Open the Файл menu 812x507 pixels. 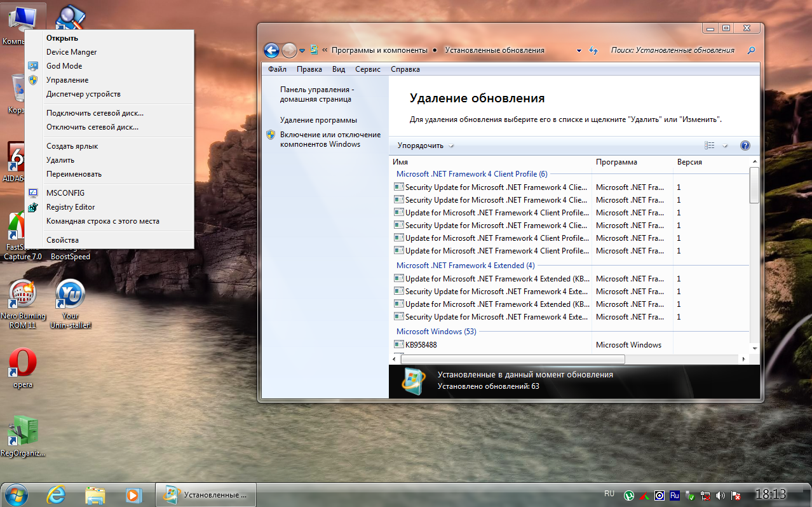coord(277,69)
